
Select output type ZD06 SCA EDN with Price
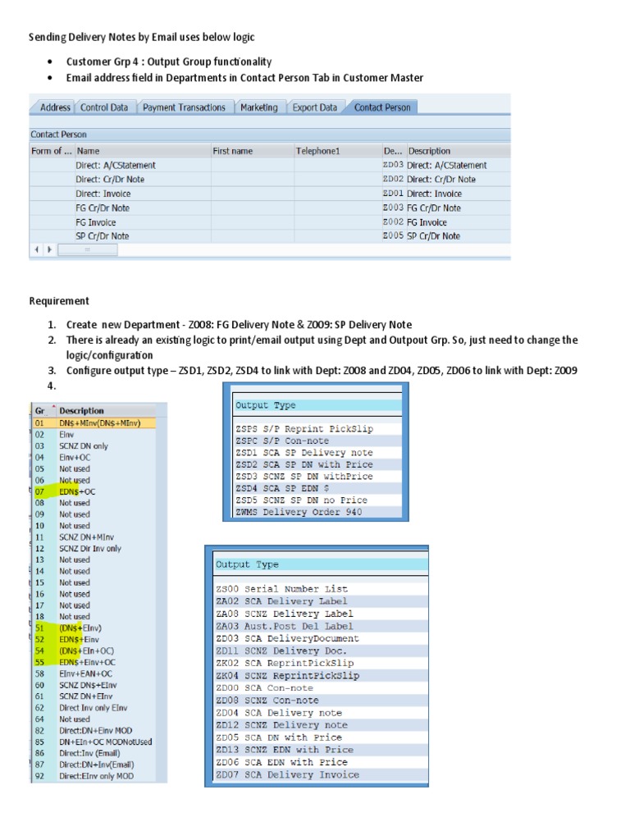tap(321, 762)
